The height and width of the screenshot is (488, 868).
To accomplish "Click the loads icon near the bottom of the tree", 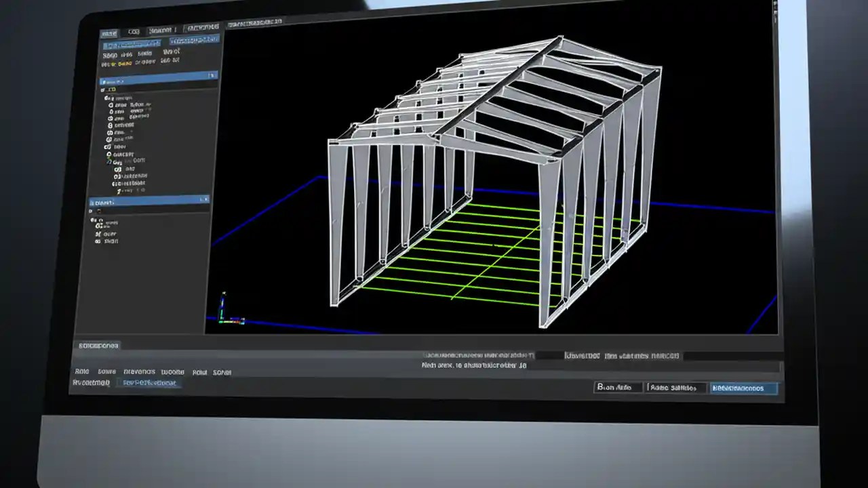I will pos(109,160).
